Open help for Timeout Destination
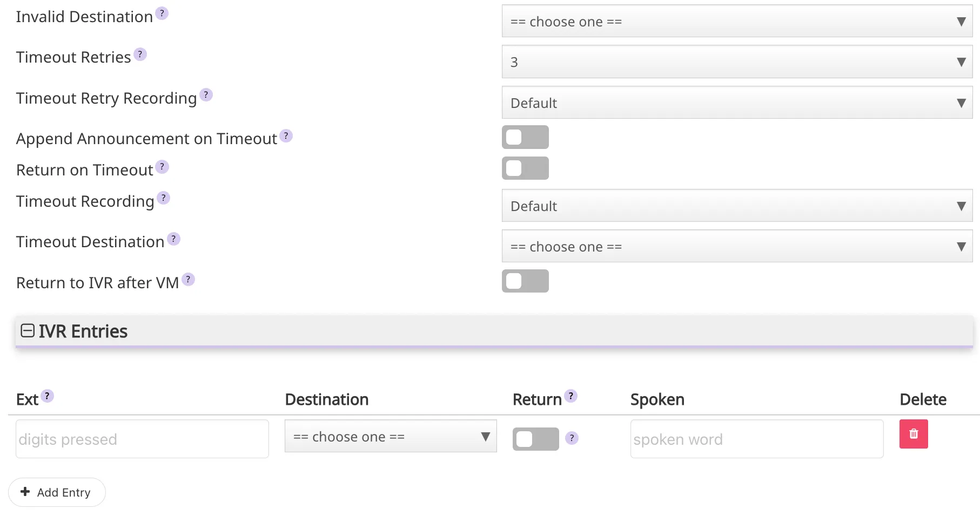Image resolution: width=980 pixels, height=516 pixels. [x=173, y=238]
